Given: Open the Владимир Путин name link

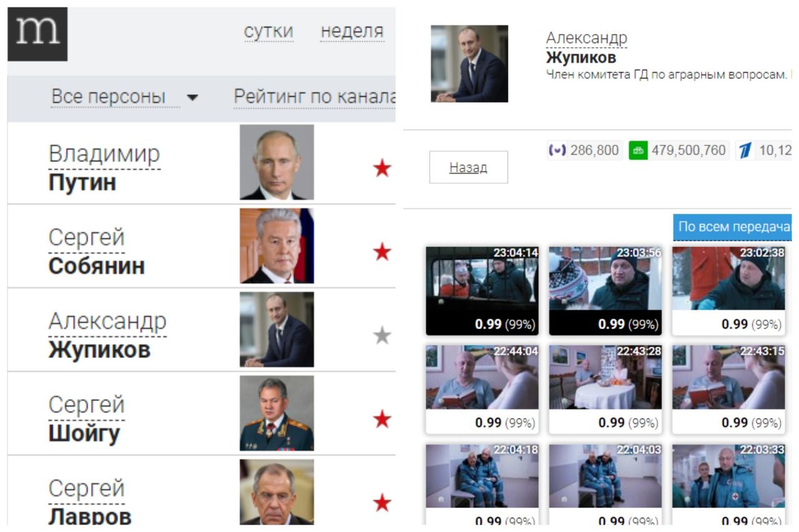Looking at the screenshot, I should point(104,168).
